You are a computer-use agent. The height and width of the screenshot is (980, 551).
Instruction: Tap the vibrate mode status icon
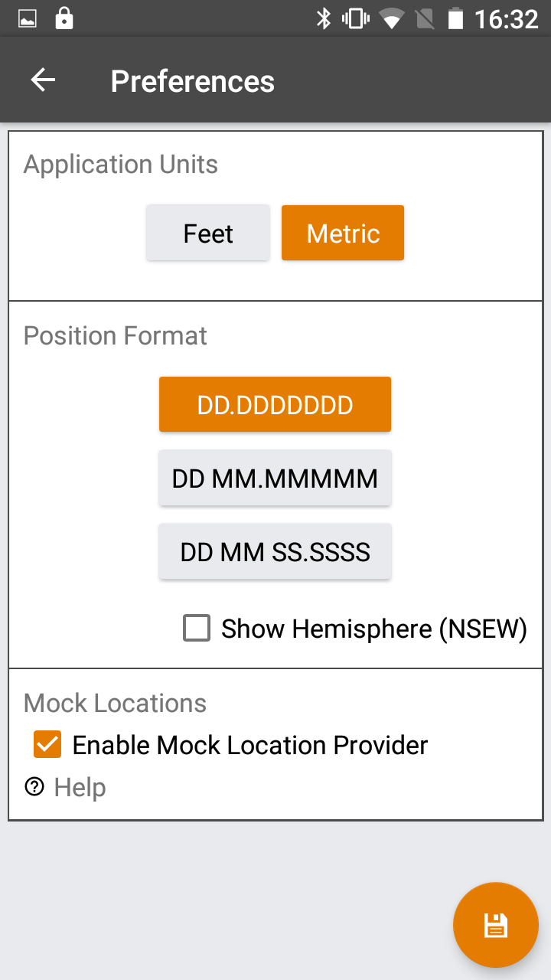[356, 18]
